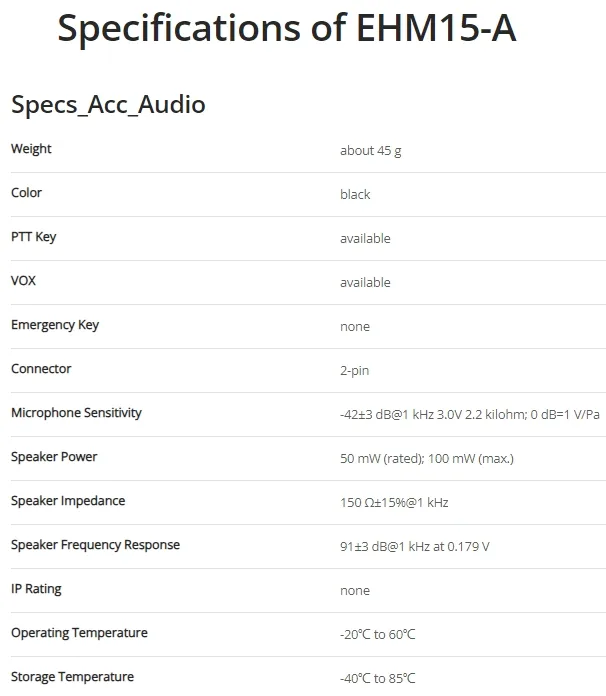Click the Microphone Sensitivity label

[x=76, y=413]
